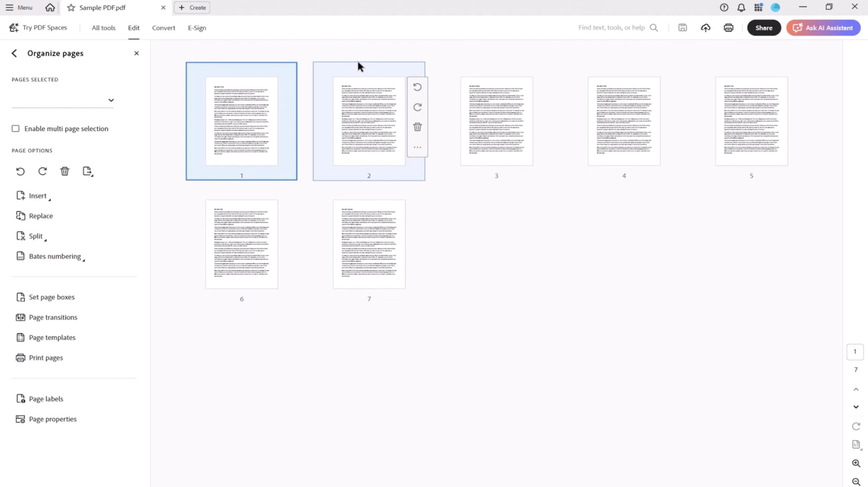The image size is (868, 487).
Task: Save the file with the disk icon
Action: tap(683, 28)
